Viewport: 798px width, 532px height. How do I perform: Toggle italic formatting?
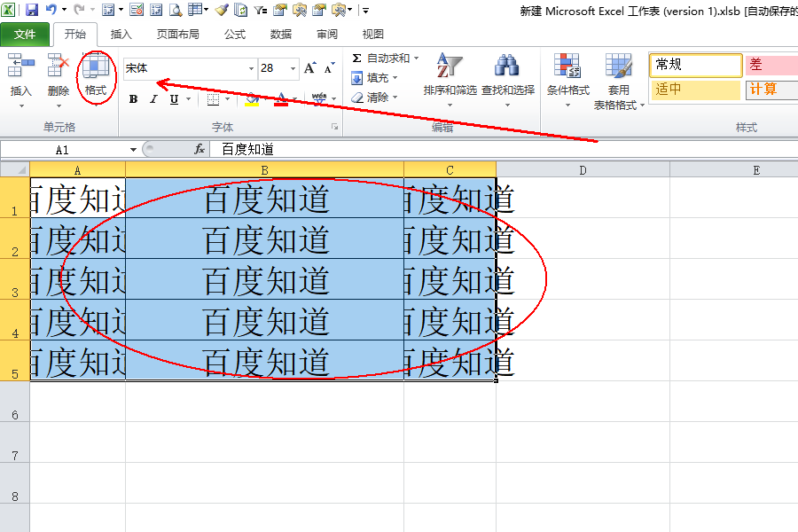tap(153, 99)
